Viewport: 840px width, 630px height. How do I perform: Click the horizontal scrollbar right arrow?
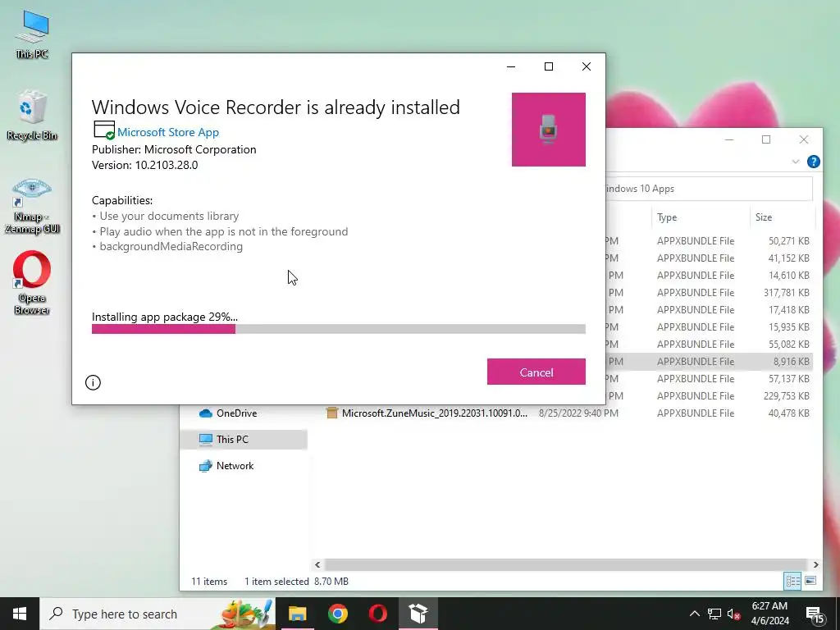[x=815, y=564]
